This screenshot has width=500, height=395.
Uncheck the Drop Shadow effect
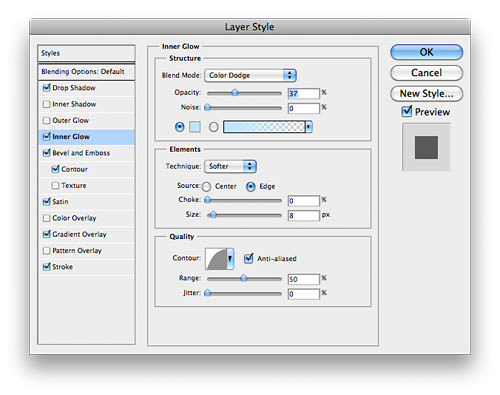coord(47,88)
